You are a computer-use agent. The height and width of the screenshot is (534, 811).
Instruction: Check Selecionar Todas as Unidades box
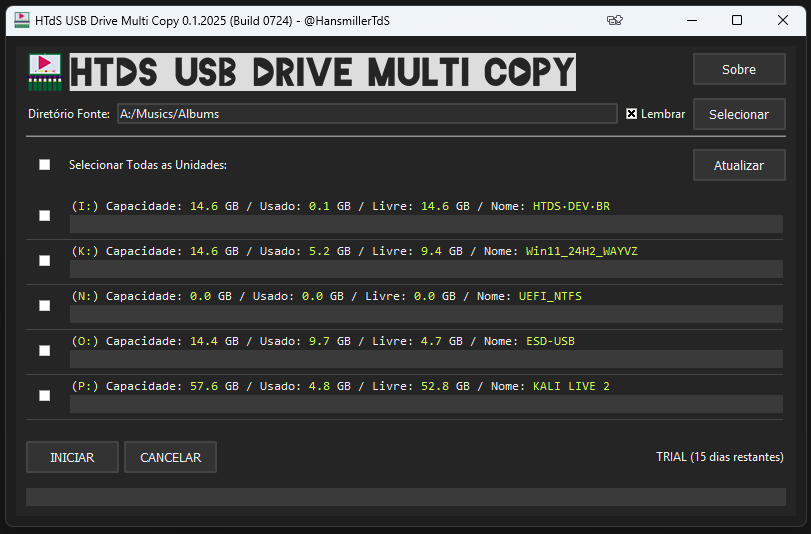(45, 165)
